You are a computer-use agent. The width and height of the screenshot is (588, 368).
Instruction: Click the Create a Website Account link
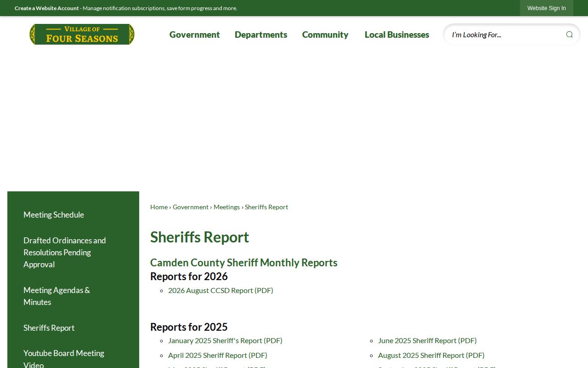pyautogui.click(x=47, y=8)
